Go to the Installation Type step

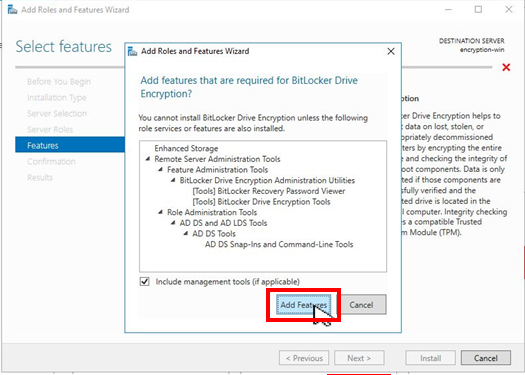(x=57, y=98)
